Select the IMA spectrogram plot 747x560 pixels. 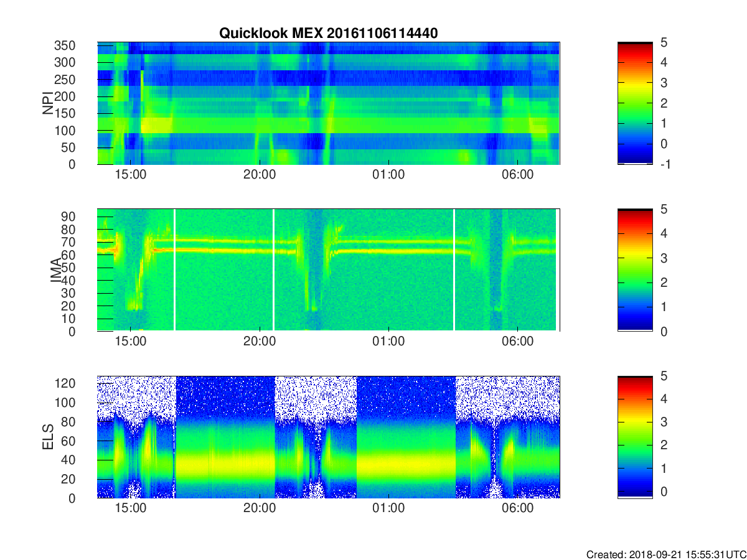329,270
